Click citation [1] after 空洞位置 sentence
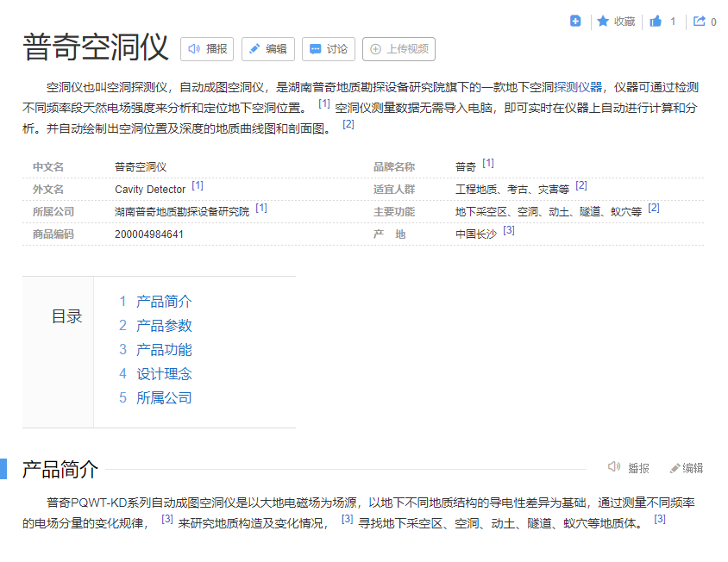This screenshot has height=562, width=728. (x=324, y=103)
